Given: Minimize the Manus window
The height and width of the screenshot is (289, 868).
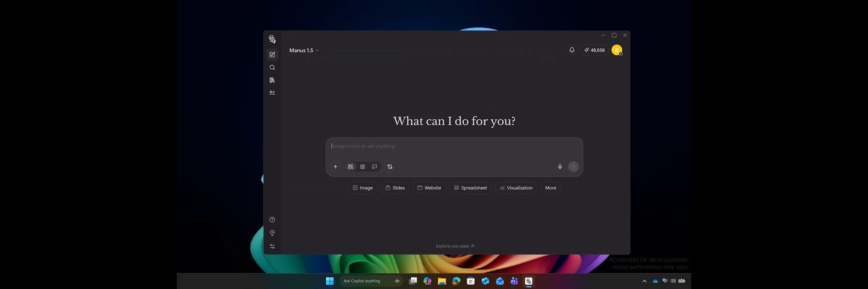Looking at the screenshot, I should coord(603,35).
